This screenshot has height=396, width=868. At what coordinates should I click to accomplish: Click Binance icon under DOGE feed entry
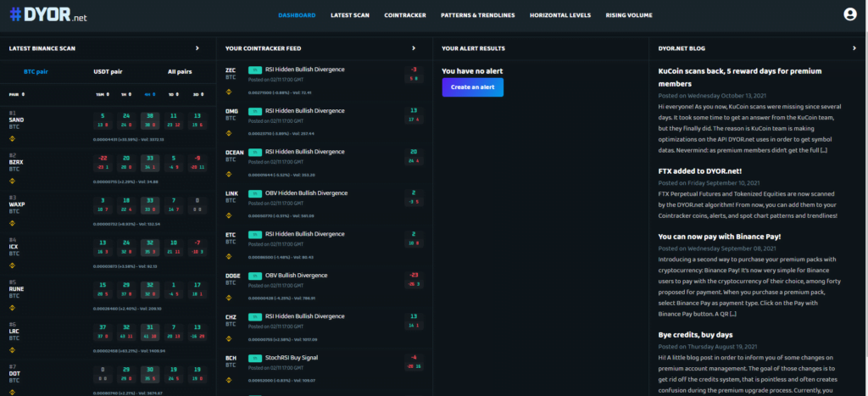pos(229,298)
